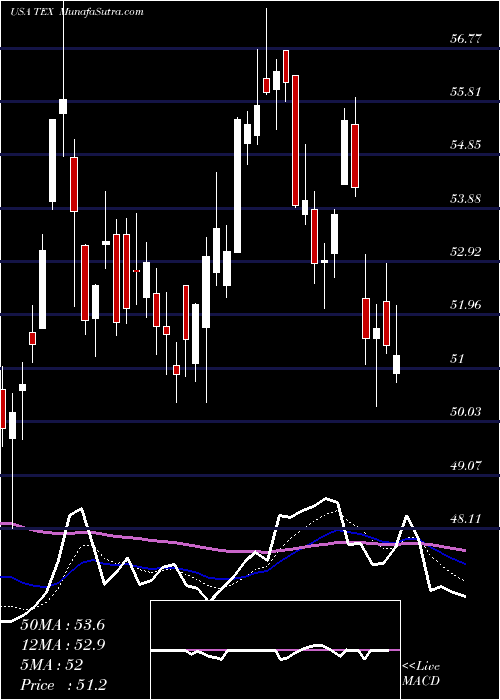Click the last white candlestick near 51

tap(396, 364)
